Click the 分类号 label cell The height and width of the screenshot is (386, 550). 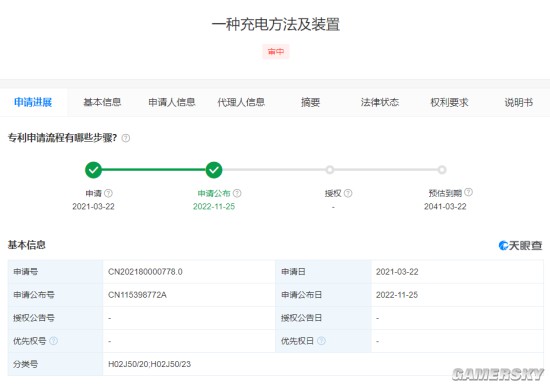[55, 364]
